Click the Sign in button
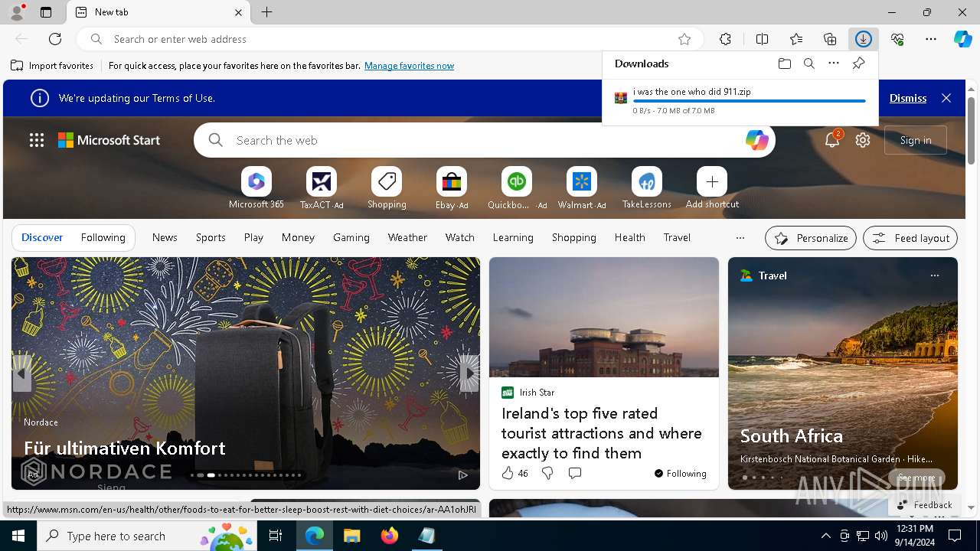The height and width of the screenshot is (551, 980). tap(916, 140)
